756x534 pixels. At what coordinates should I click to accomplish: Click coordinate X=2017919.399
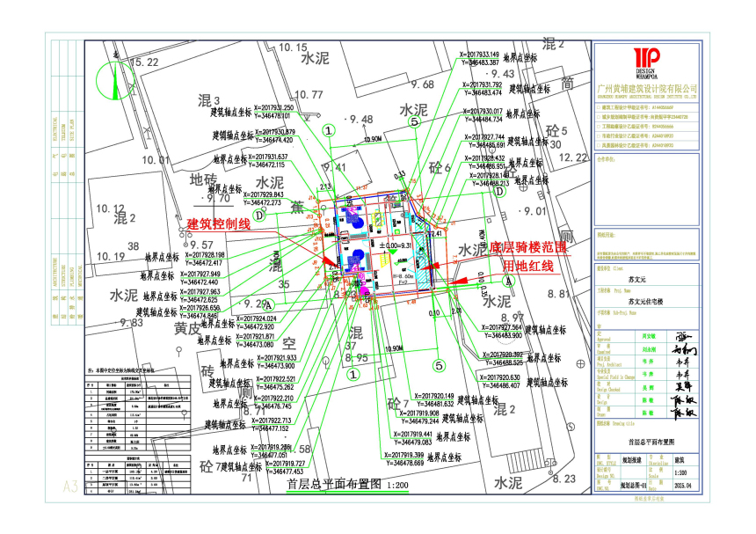[x=404, y=455]
